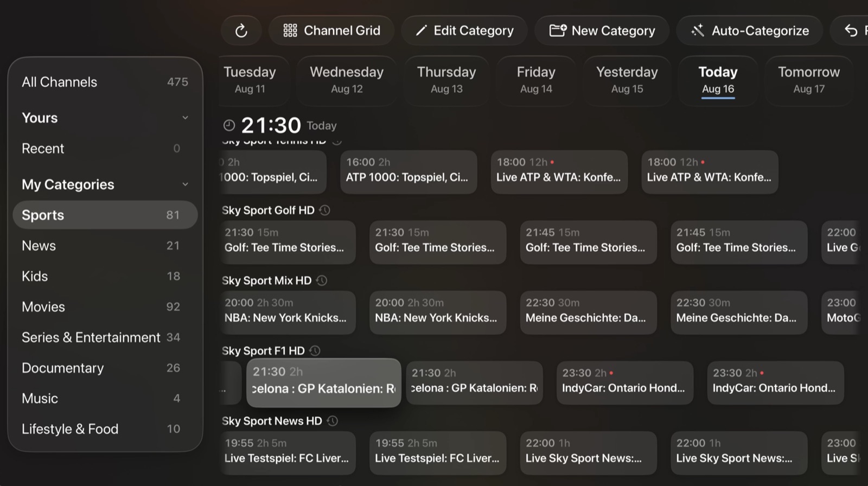Click Edit Category button
Viewport: 868px width, 486px height.
tap(464, 30)
